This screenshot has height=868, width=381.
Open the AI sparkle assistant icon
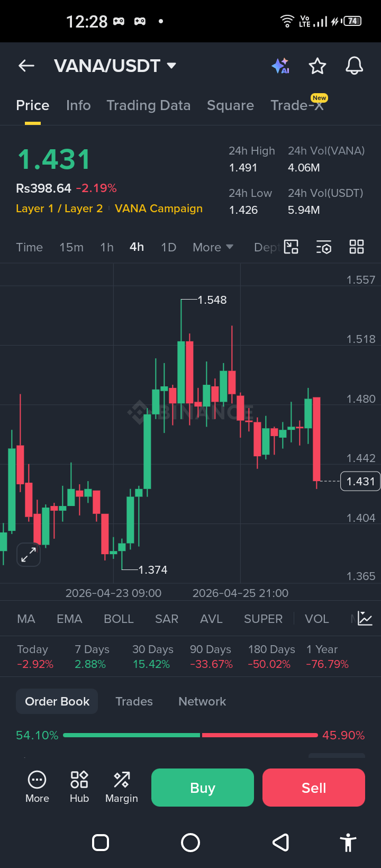(x=280, y=66)
